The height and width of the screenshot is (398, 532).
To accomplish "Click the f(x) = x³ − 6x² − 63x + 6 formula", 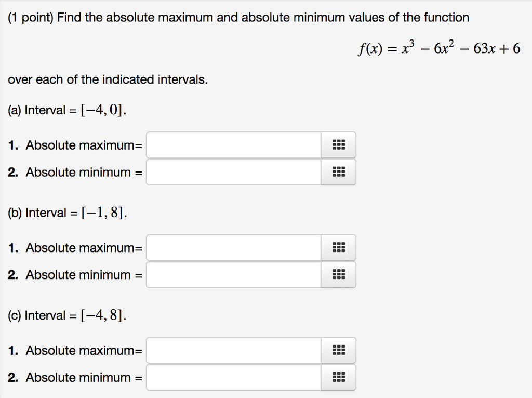I will (439, 48).
